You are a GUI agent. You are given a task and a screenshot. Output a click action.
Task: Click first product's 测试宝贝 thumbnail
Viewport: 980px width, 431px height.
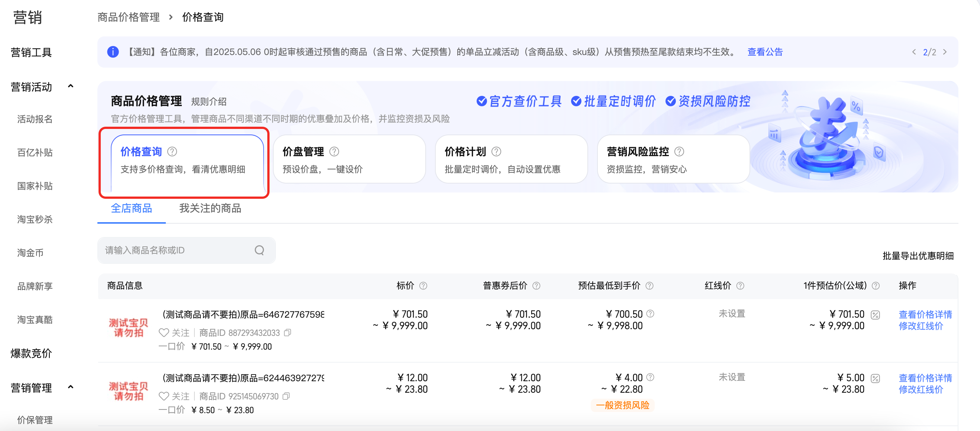tap(129, 328)
